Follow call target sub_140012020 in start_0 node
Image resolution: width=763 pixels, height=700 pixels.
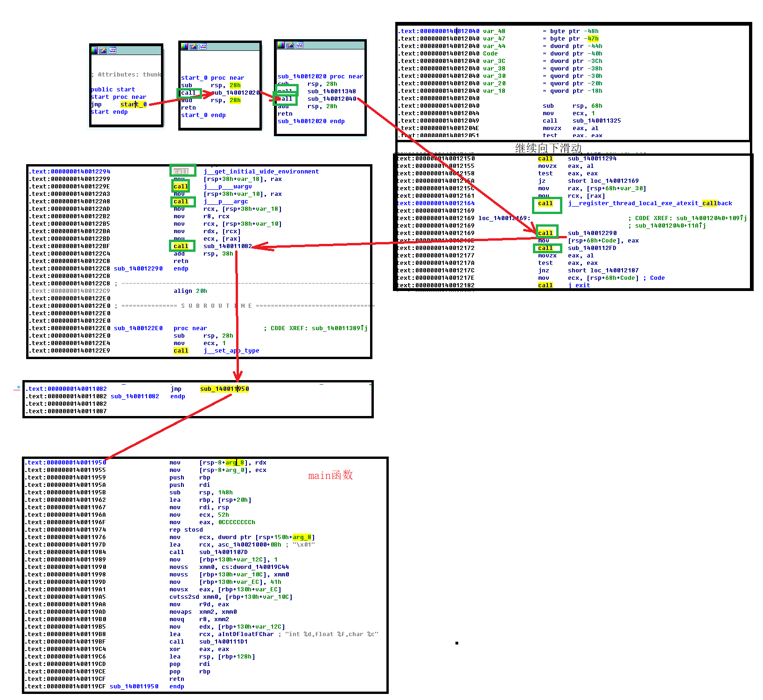pos(235,93)
